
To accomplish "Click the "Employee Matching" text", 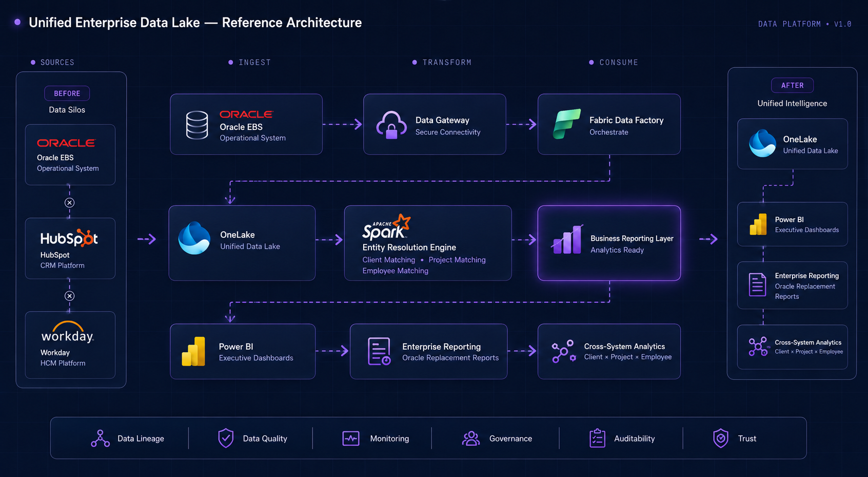I will tap(395, 271).
